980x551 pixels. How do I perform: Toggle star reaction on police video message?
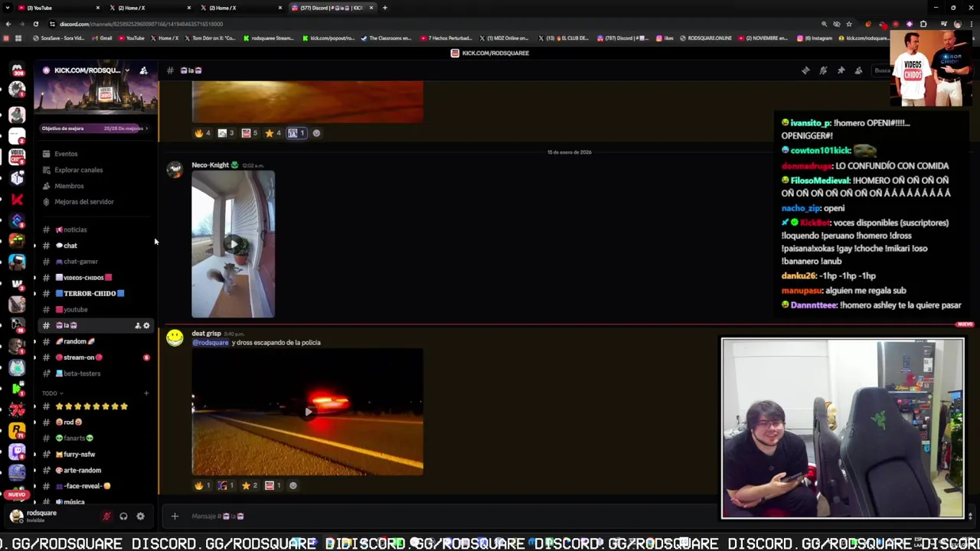[x=250, y=485]
